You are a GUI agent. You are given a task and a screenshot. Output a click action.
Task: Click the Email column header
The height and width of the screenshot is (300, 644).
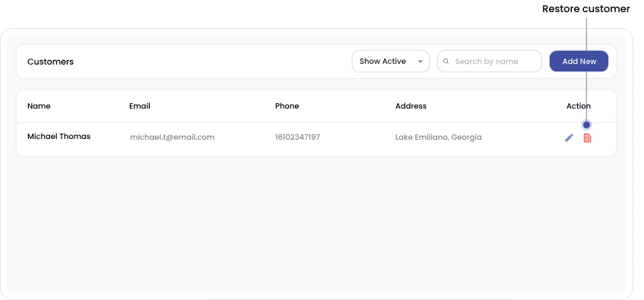[x=140, y=106]
